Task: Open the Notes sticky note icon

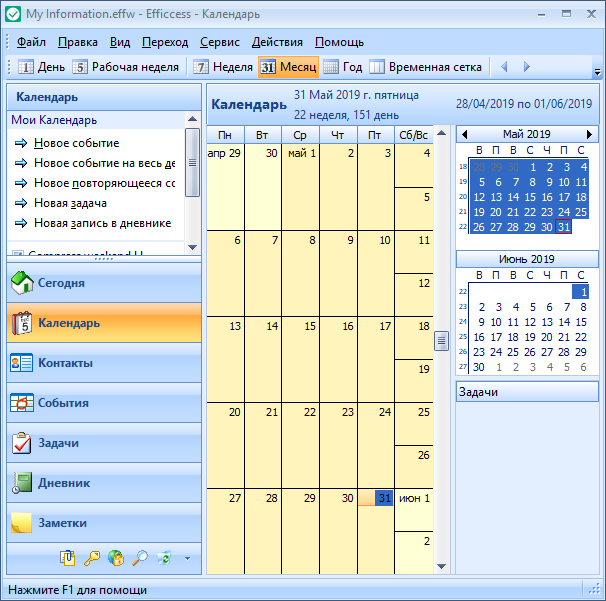Action: 22,523
